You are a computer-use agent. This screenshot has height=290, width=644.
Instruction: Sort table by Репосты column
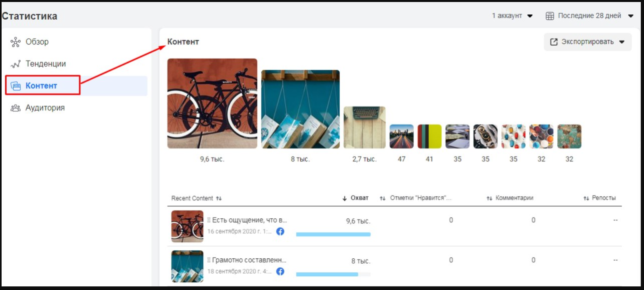(x=600, y=198)
